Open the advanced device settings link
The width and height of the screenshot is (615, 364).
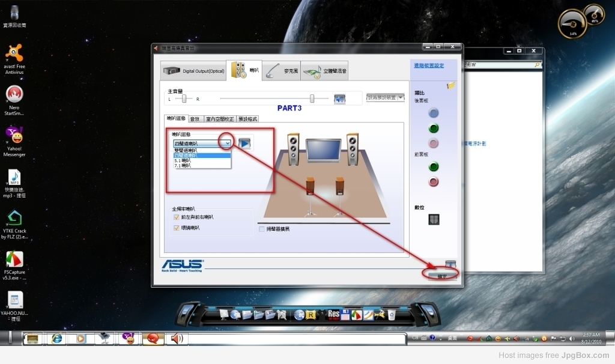click(429, 65)
